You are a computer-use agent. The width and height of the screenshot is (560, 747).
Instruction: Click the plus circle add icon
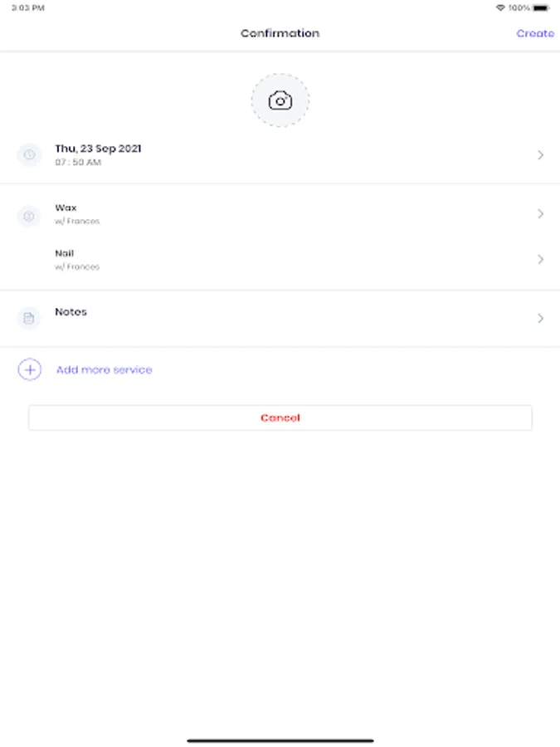pyautogui.click(x=29, y=370)
